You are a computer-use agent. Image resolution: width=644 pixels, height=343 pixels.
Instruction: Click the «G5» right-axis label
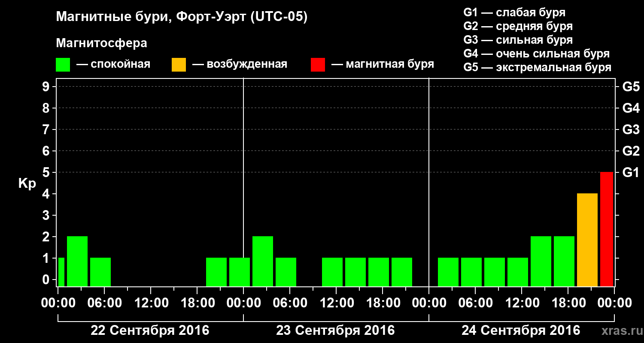(x=631, y=87)
